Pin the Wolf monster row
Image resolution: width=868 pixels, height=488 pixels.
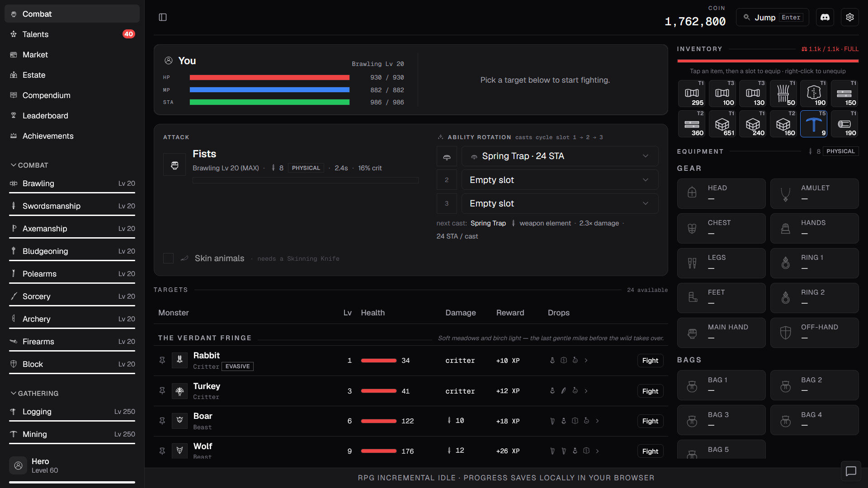tap(162, 451)
